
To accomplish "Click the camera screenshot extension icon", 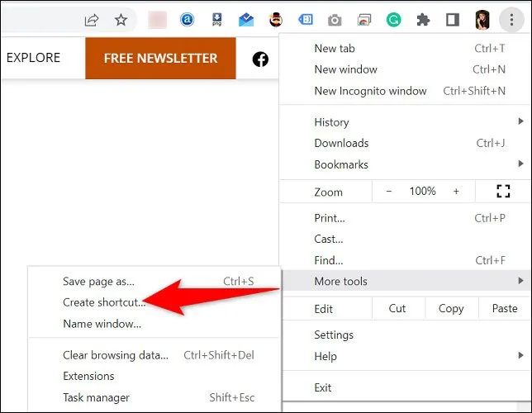I will point(335,19).
